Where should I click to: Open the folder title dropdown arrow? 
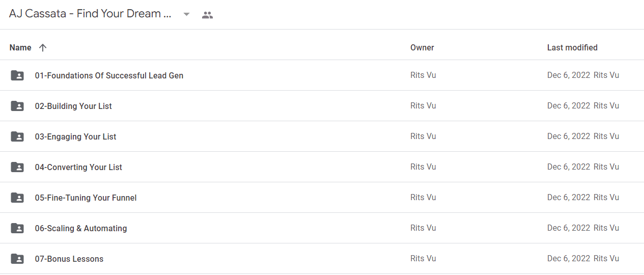186,14
